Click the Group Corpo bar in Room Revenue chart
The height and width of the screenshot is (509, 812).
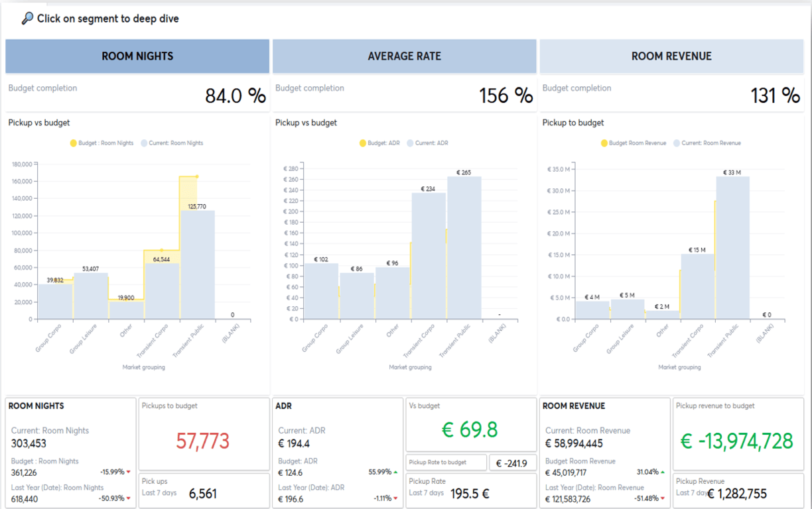coord(593,308)
